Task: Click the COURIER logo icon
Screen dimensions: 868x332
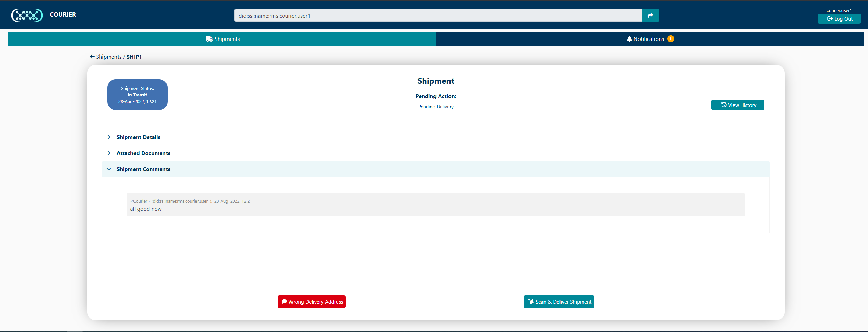Action: [x=27, y=15]
